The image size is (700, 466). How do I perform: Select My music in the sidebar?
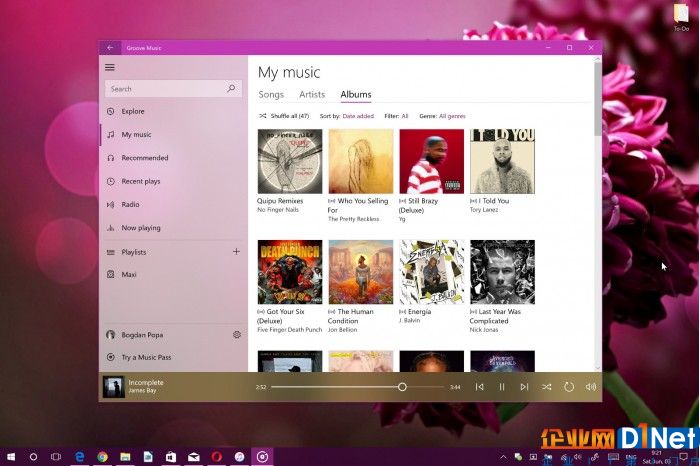coord(173,134)
